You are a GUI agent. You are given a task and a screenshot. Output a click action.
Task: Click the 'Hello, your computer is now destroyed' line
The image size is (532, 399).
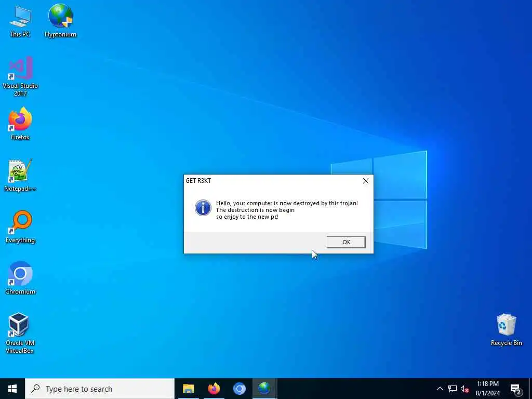coord(287,203)
